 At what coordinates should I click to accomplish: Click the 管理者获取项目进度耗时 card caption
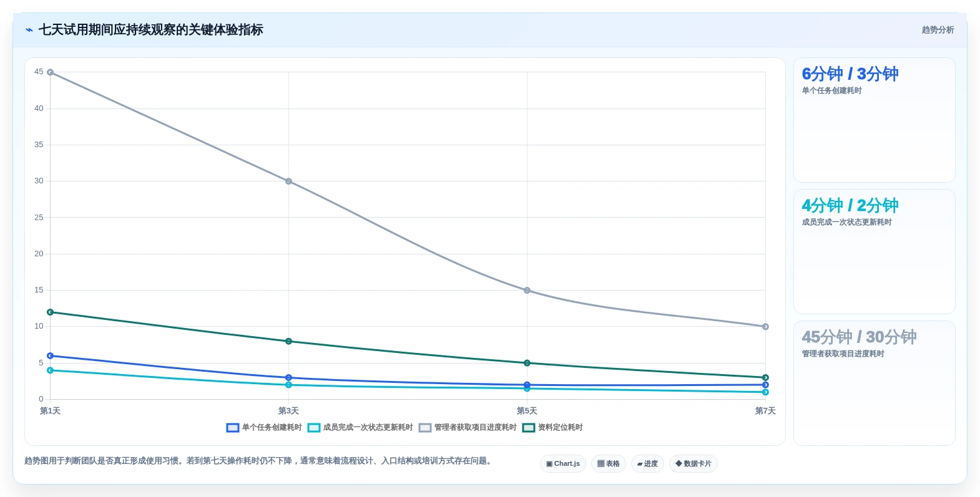point(843,354)
